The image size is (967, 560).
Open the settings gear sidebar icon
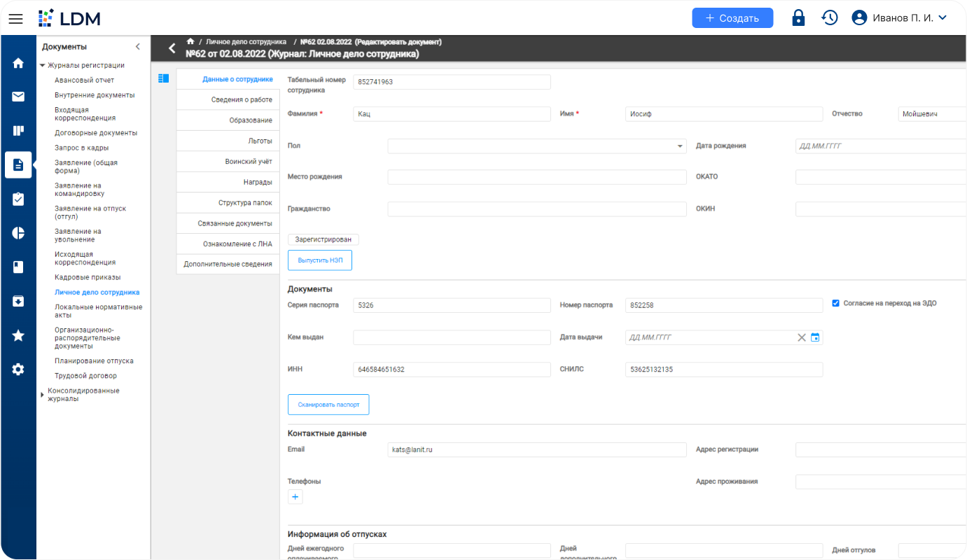[18, 369]
